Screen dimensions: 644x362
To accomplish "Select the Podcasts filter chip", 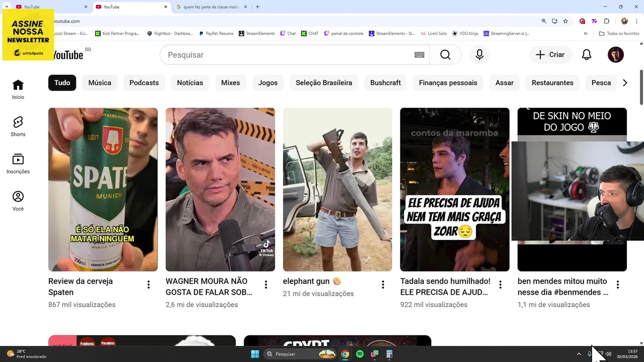I will pyautogui.click(x=144, y=83).
